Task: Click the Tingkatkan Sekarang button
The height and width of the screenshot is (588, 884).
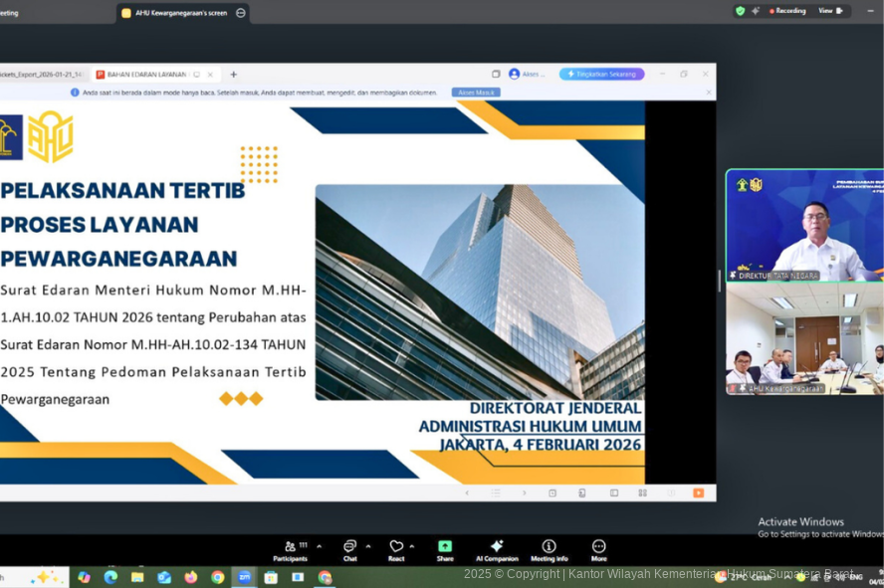Action: tap(601, 74)
